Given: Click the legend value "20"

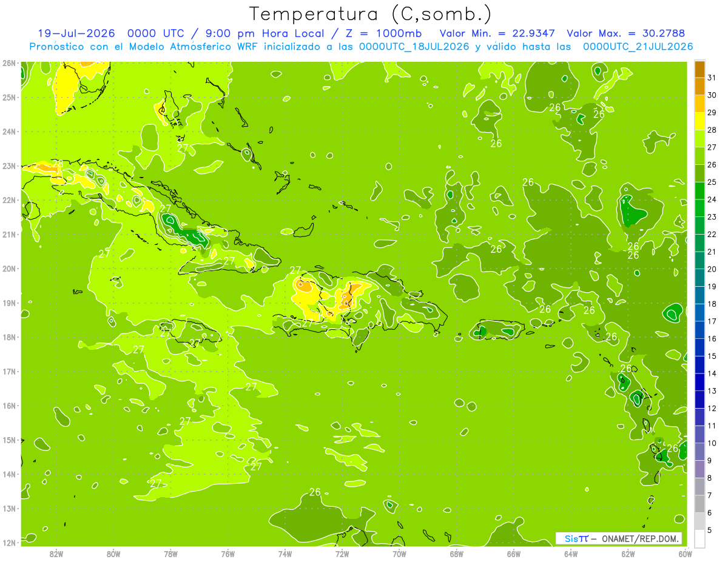Looking at the screenshot, I should pos(712,269).
